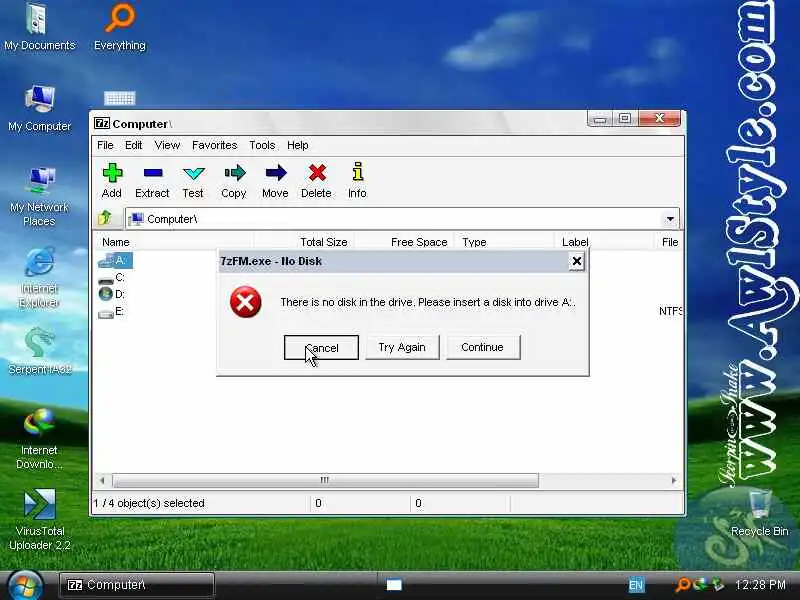Click the Move toolbar icon

[x=275, y=180]
